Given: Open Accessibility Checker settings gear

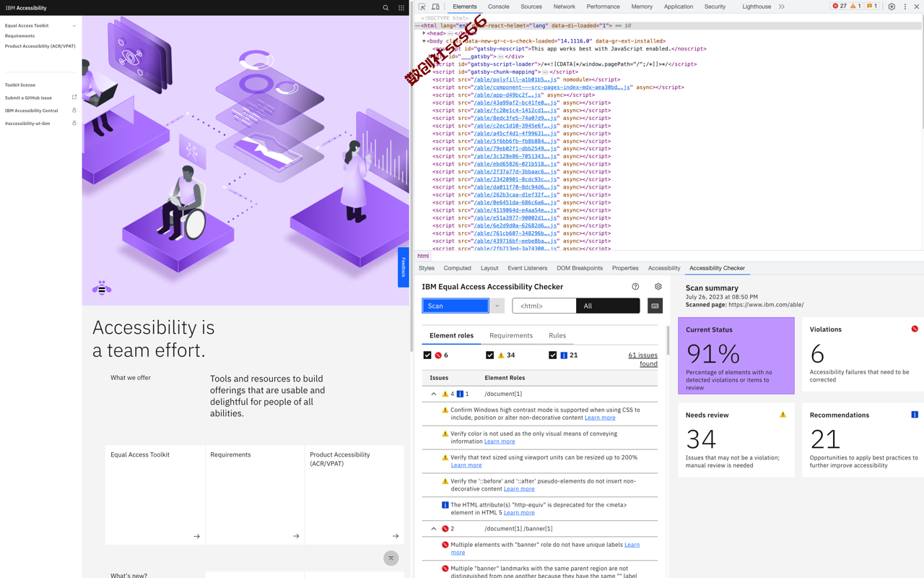Looking at the screenshot, I should click(x=658, y=287).
